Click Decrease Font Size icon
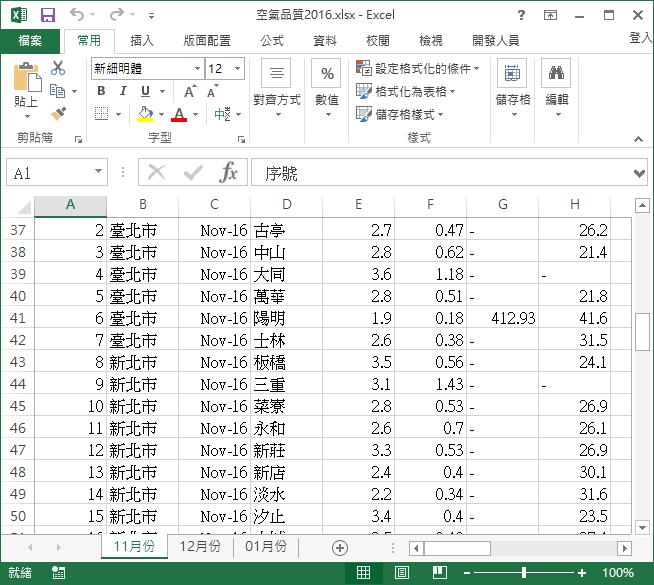Screen dimensions: 654x585 (x=213, y=91)
